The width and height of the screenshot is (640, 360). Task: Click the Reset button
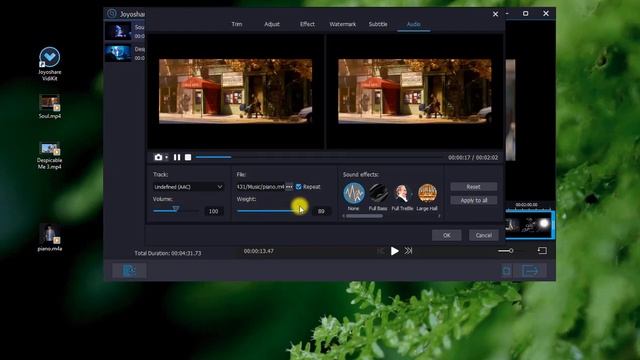473,187
